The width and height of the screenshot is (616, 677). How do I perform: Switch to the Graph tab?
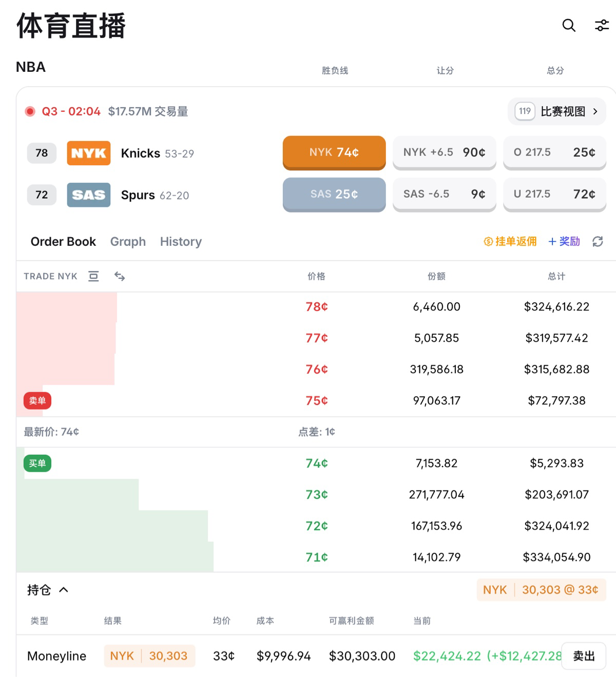pyautogui.click(x=128, y=241)
